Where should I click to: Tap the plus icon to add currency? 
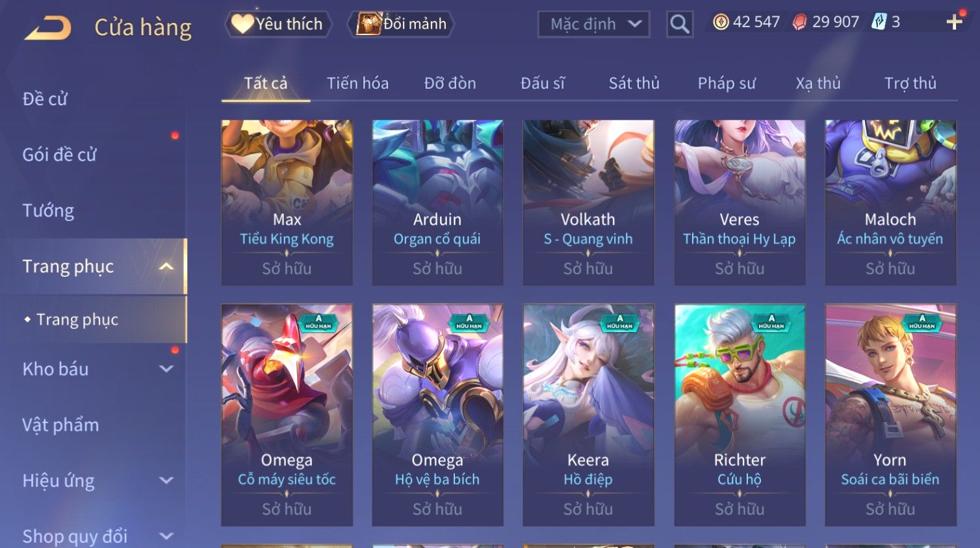(x=954, y=22)
